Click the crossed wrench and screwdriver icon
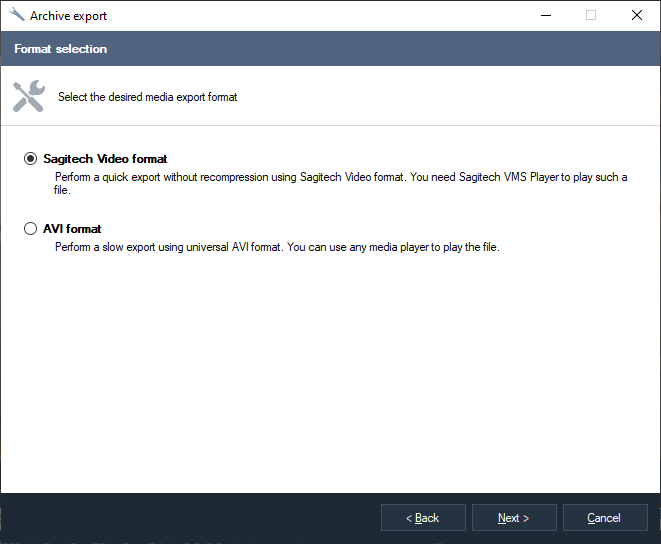The image size is (661, 544). 29,96
